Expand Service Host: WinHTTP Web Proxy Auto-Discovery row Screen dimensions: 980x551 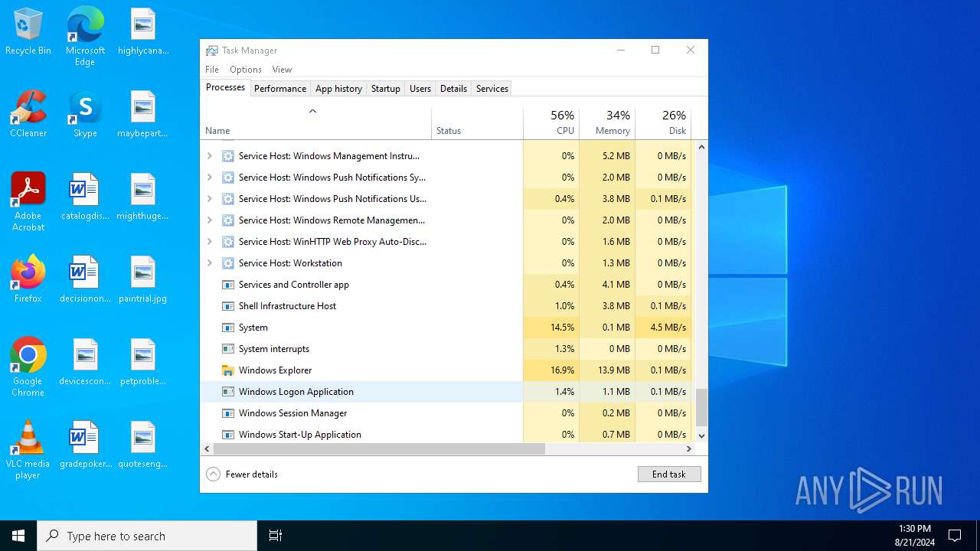click(x=210, y=242)
